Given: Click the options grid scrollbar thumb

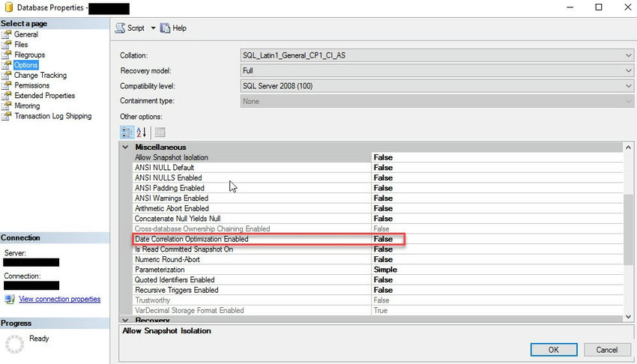Looking at the screenshot, I should click(628, 229).
